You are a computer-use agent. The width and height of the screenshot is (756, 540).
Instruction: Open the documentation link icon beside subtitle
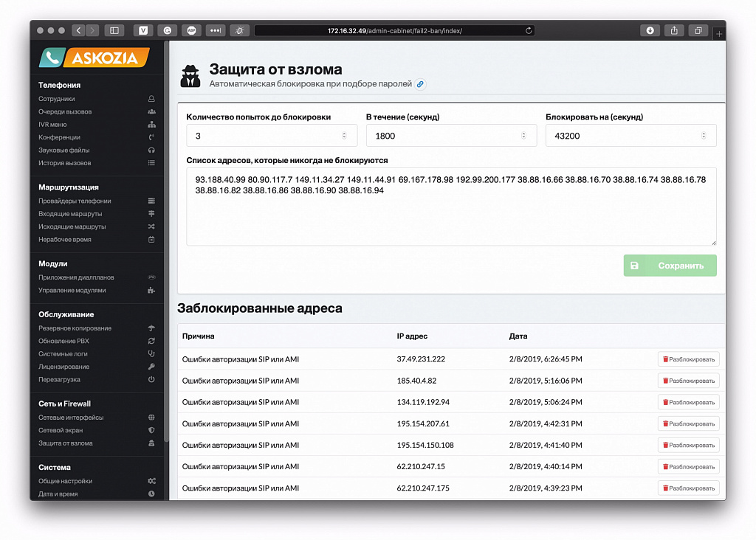tap(420, 84)
